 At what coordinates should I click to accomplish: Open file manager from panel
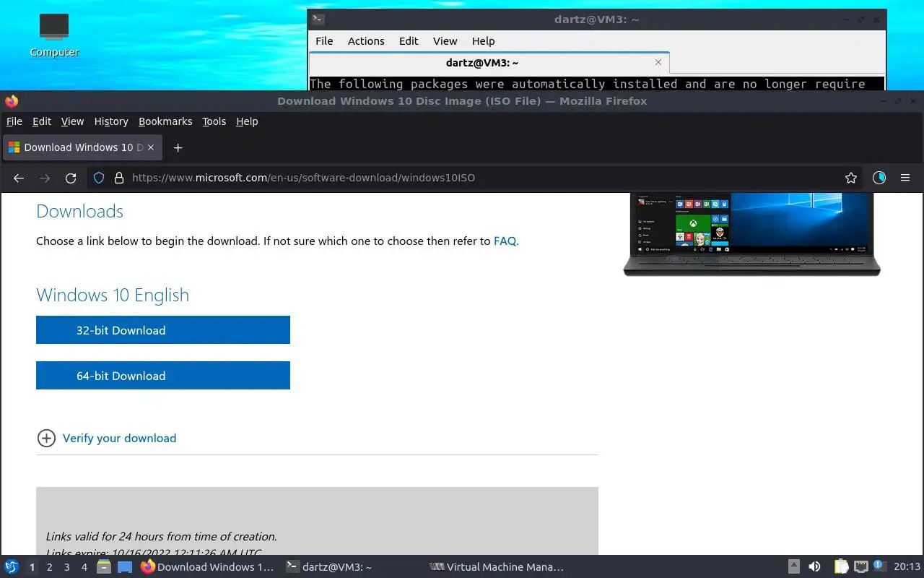[x=104, y=567]
